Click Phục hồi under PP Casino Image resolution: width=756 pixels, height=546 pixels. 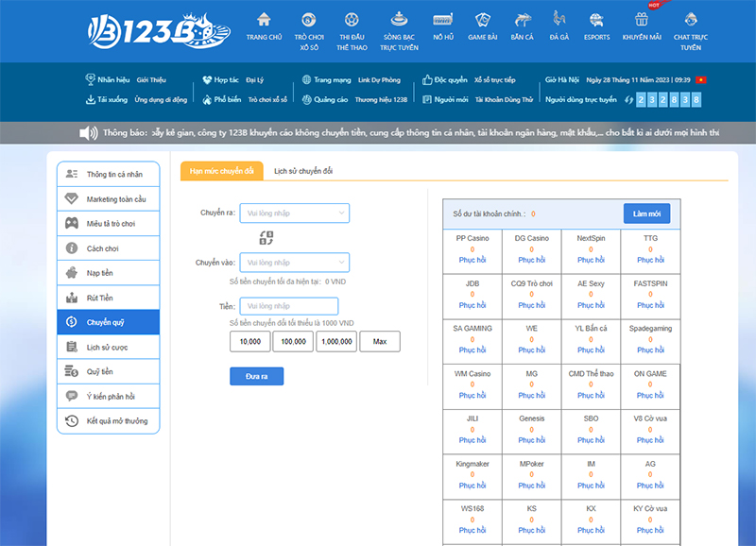pyautogui.click(x=472, y=260)
